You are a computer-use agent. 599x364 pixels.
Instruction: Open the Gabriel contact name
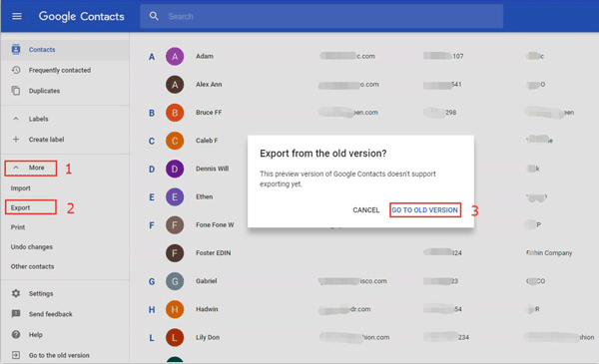[x=207, y=281]
